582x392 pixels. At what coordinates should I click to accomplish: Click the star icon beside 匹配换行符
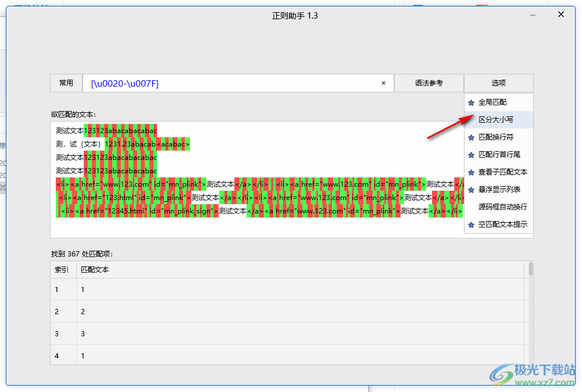472,137
